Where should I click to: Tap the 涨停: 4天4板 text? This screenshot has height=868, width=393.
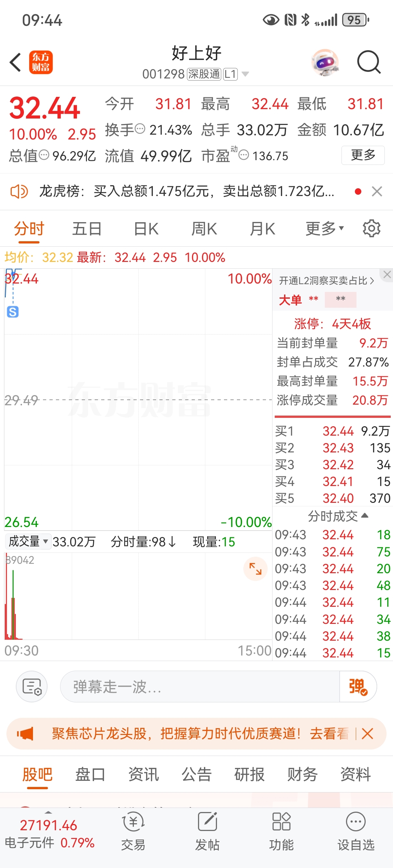coord(332,324)
